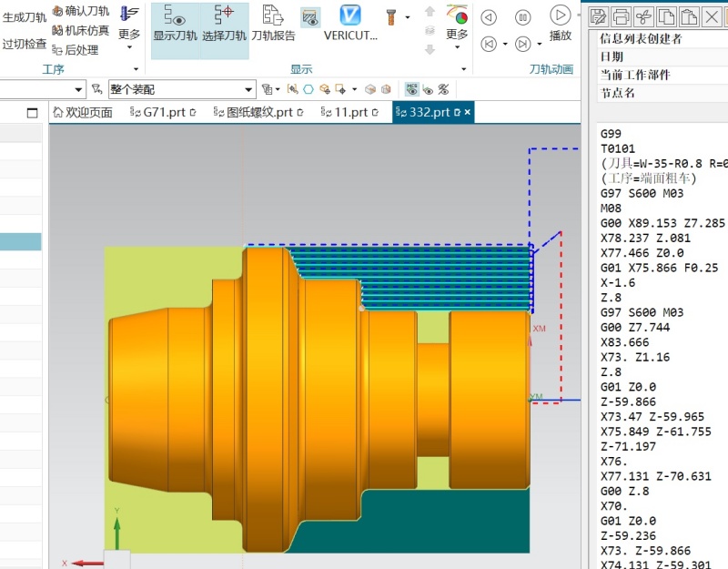
Task: Click 生成刀轨 generate tool path
Action: coord(25,17)
